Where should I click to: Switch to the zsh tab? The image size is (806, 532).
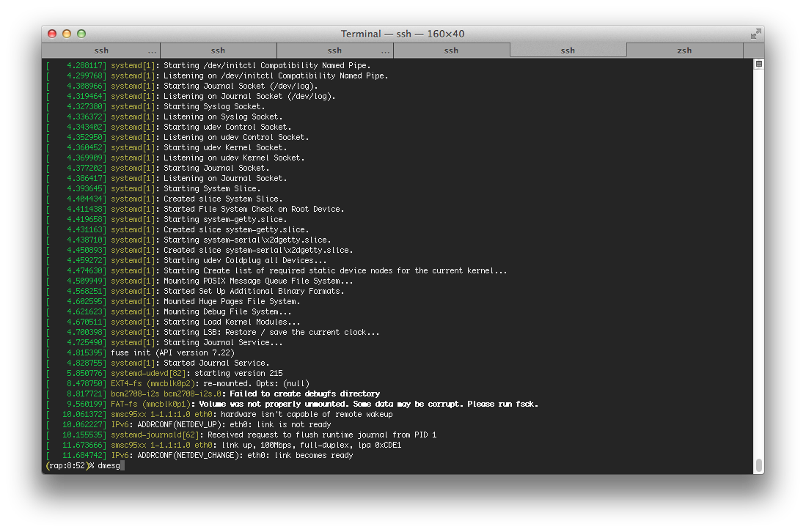684,51
